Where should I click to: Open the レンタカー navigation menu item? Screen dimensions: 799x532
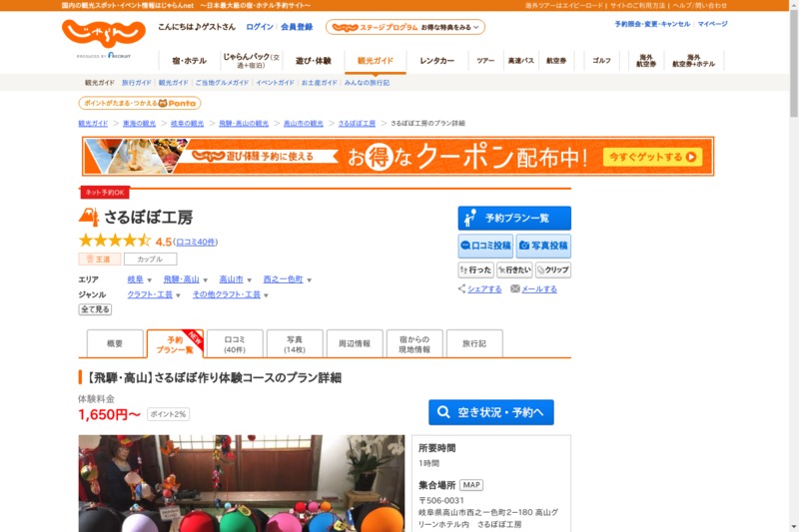pos(437,61)
